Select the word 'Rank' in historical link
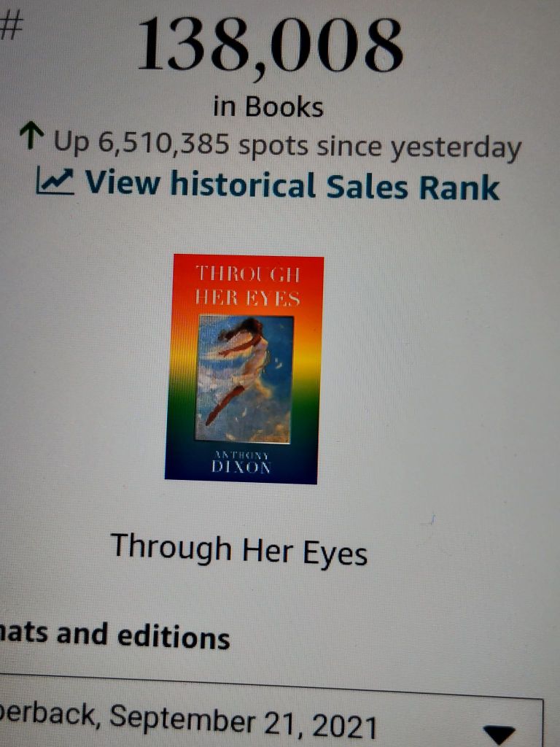The image size is (560, 747). [x=459, y=187]
